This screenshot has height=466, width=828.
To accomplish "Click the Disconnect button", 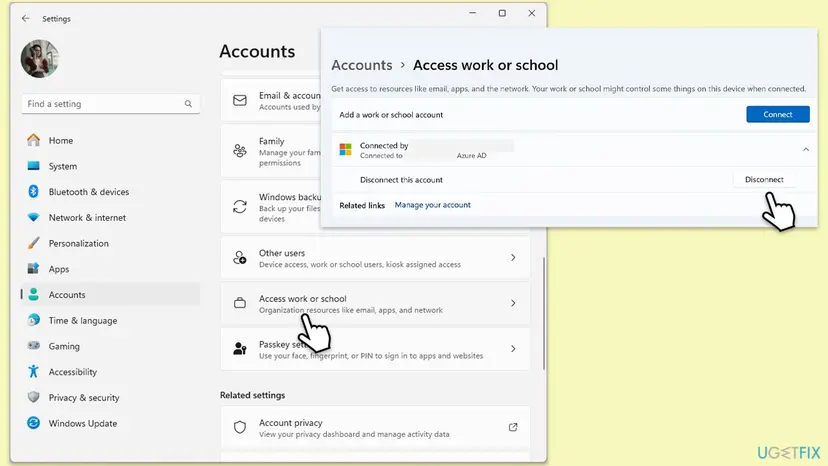I will click(764, 180).
